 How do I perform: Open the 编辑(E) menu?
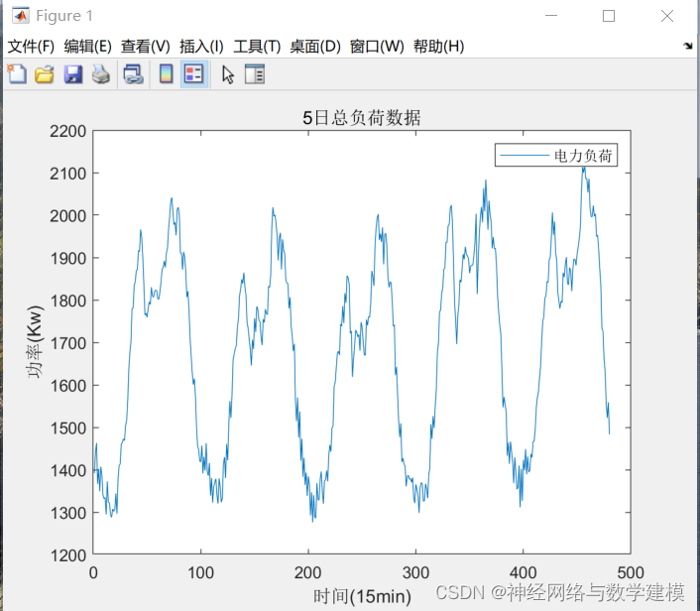point(87,46)
